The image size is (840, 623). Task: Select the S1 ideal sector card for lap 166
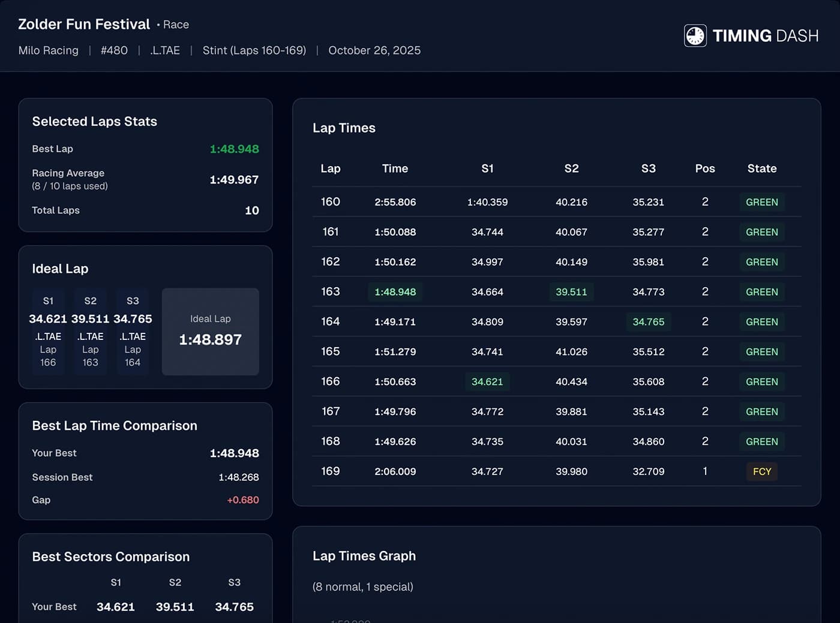48,332
